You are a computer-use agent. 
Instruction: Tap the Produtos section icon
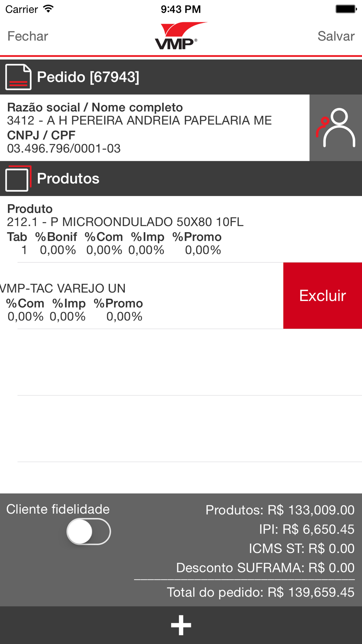(18, 178)
